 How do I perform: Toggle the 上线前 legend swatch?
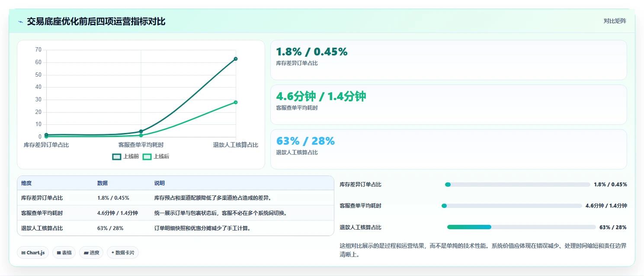[x=117, y=156]
